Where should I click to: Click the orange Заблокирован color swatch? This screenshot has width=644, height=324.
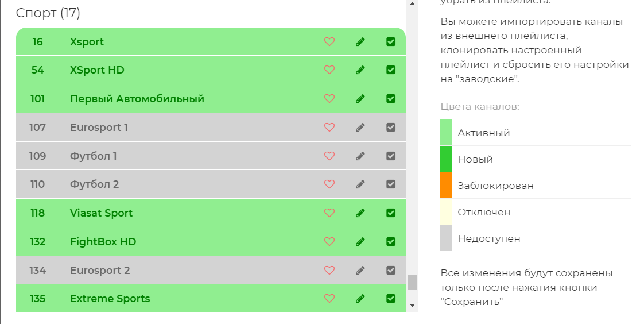pyautogui.click(x=446, y=186)
